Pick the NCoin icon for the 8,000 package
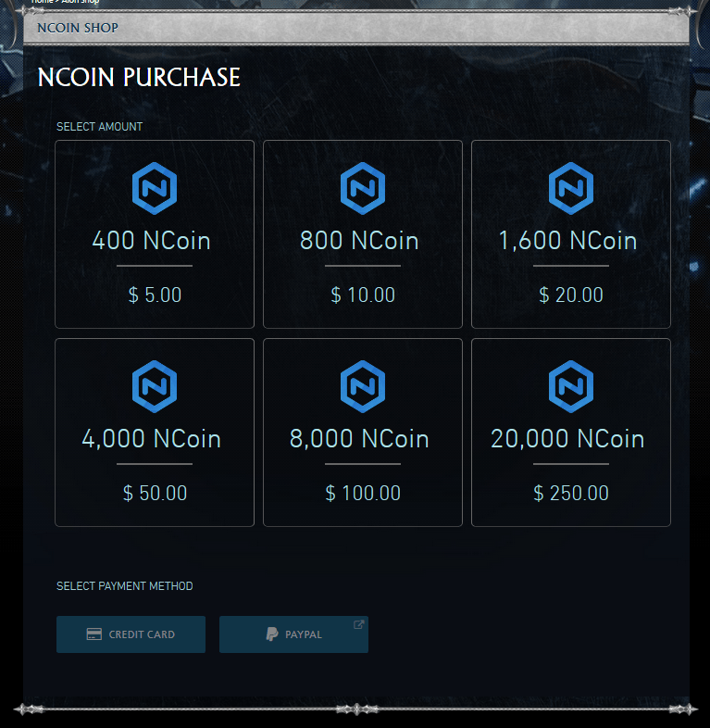Screen dimensions: 710x728 363,387
